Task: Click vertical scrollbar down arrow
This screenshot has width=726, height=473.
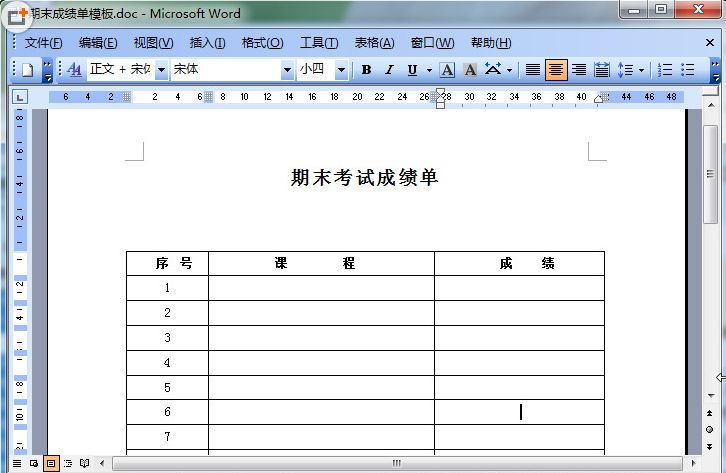Action: point(710,396)
